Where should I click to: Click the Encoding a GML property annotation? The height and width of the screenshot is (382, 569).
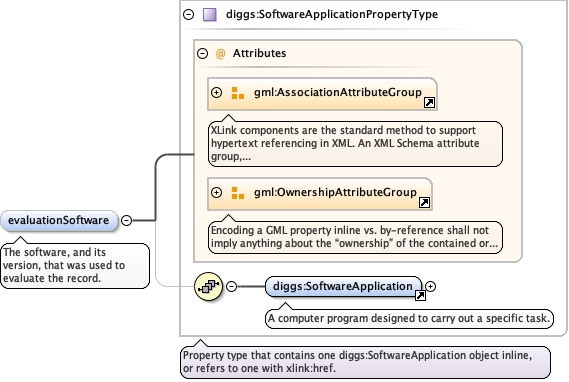(x=355, y=237)
